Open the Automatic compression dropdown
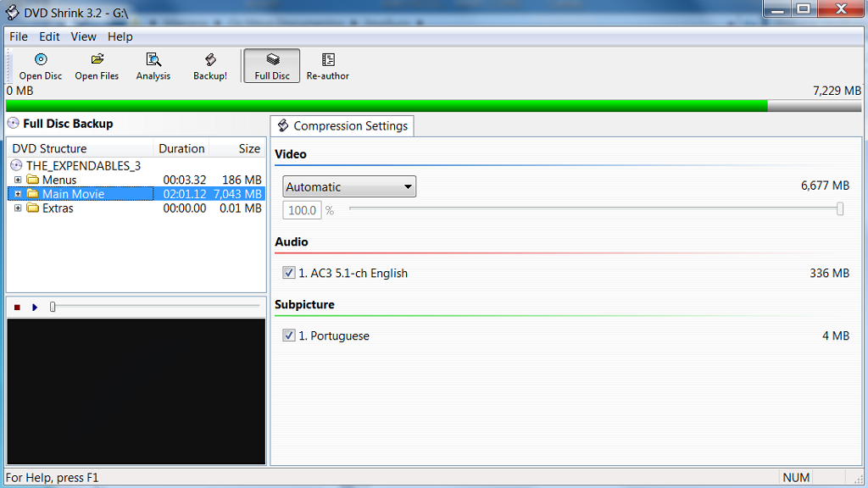 coord(349,186)
